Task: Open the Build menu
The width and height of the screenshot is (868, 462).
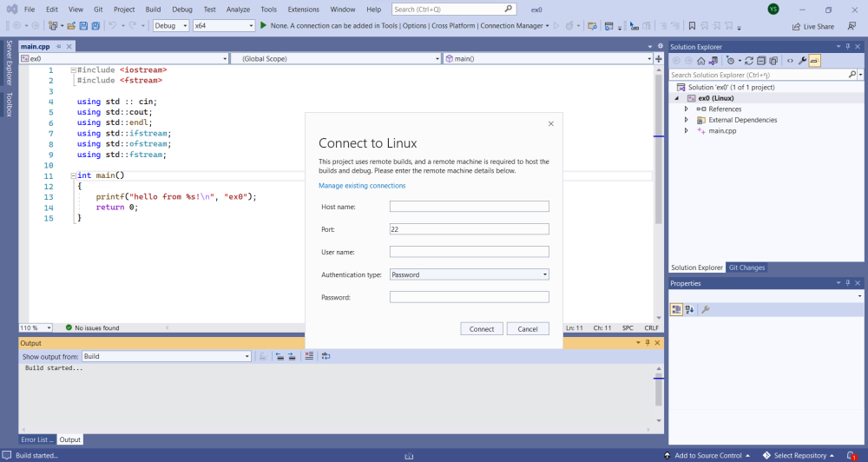Action: point(153,10)
